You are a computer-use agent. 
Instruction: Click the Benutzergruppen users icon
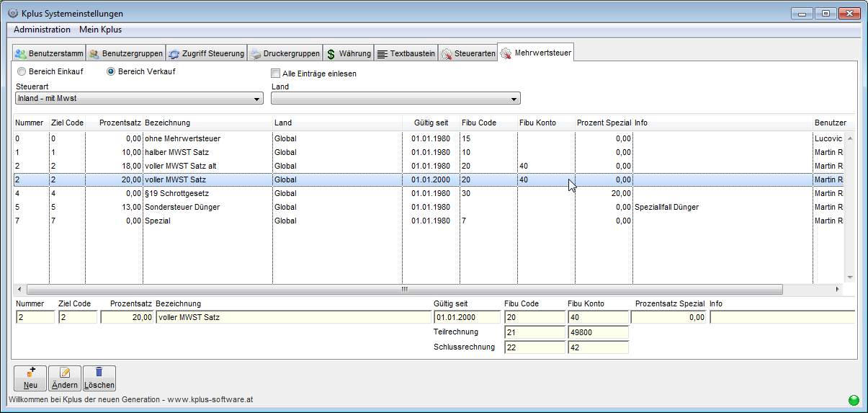94,54
